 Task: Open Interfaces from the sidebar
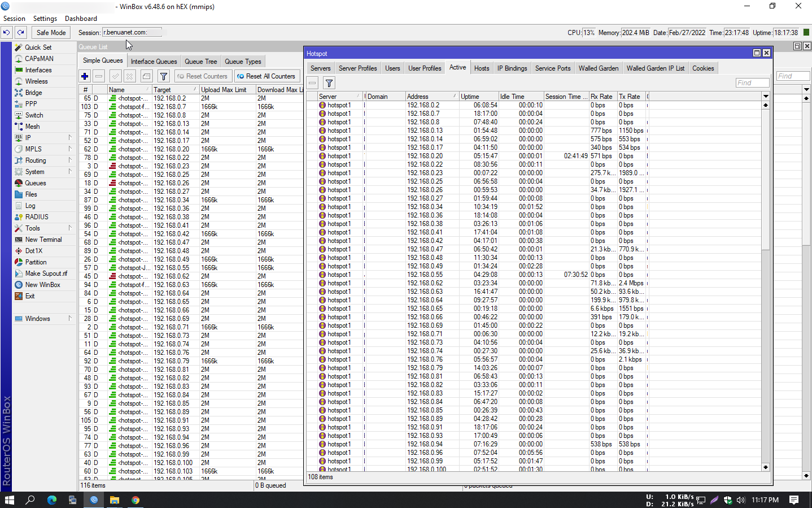click(x=38, y=70)
